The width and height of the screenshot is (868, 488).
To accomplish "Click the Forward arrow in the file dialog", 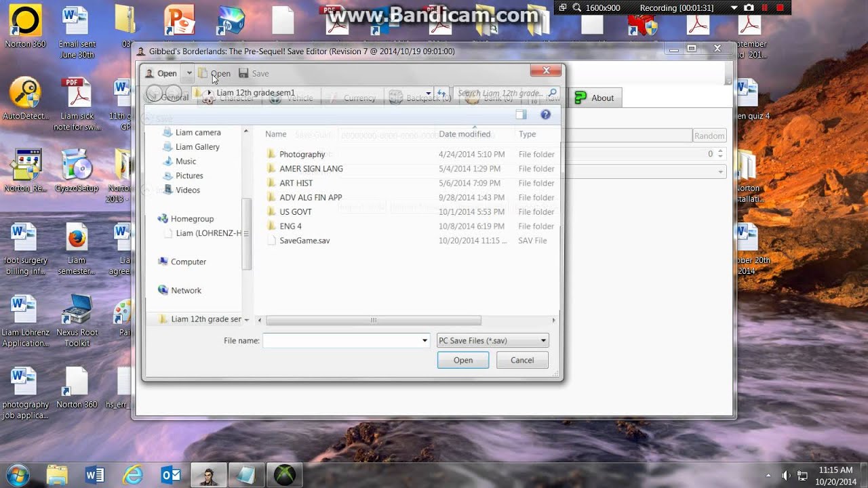I will click(173, 93).
